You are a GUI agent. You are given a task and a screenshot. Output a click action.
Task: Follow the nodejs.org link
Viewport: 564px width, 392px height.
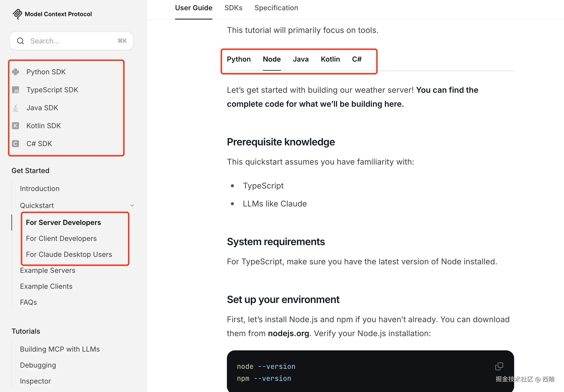click(x=288, y=333)
